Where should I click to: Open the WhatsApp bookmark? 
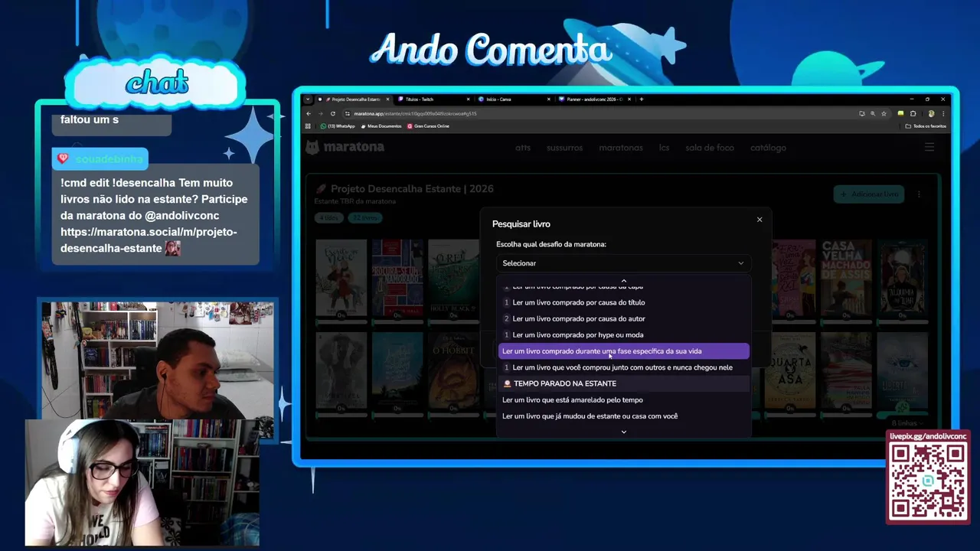(x=338, y=126)
